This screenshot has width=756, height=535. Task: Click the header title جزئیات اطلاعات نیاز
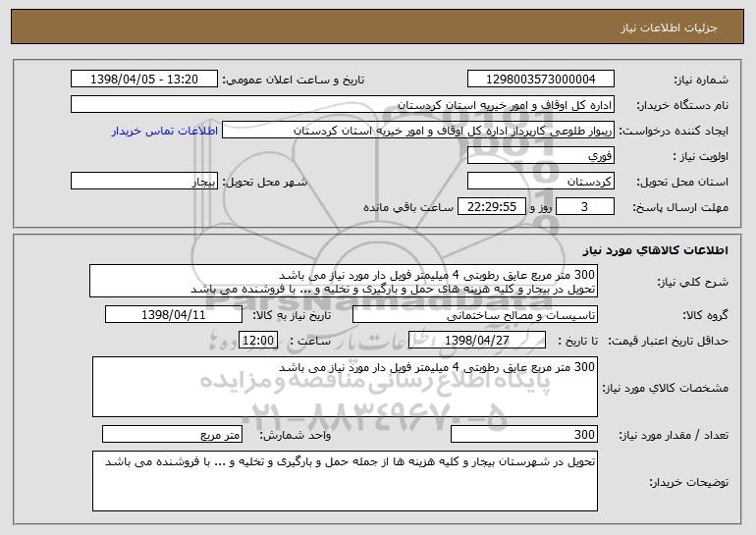coord(669,27)
